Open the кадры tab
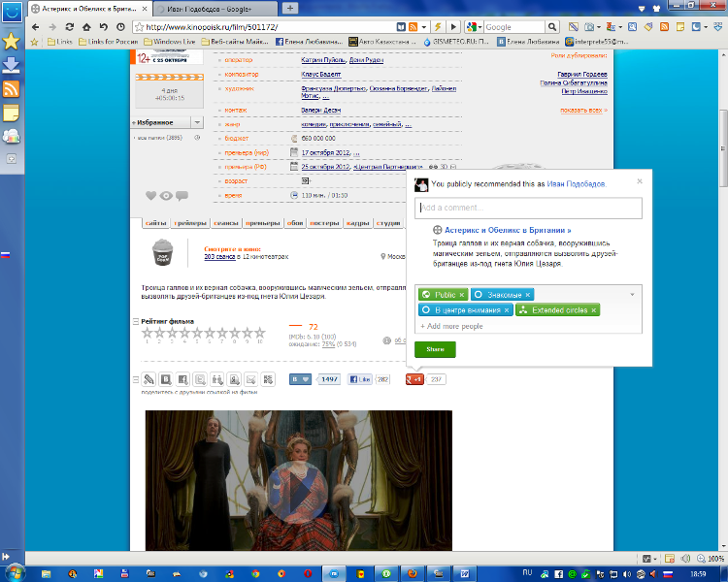This screenshot has height=582, width=728. (x=357, y=223)
